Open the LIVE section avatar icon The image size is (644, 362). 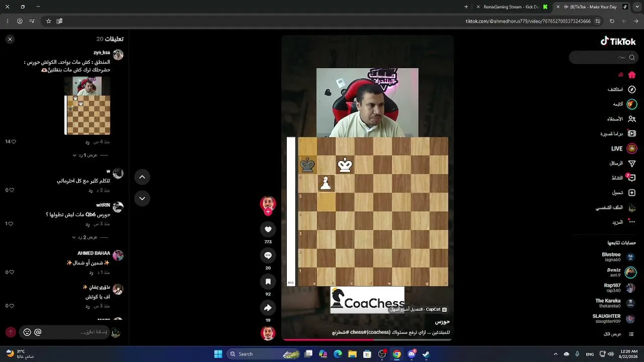[632, 149]
